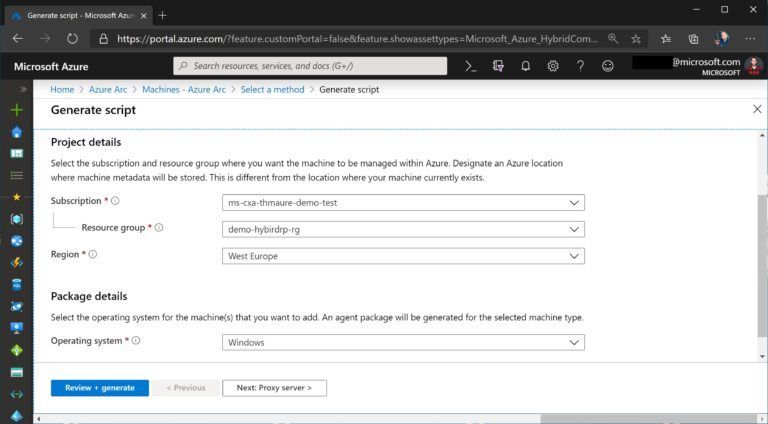Show Subscription info tooltip icon
This screenshot has height=424, width=768.
(115, 201)
